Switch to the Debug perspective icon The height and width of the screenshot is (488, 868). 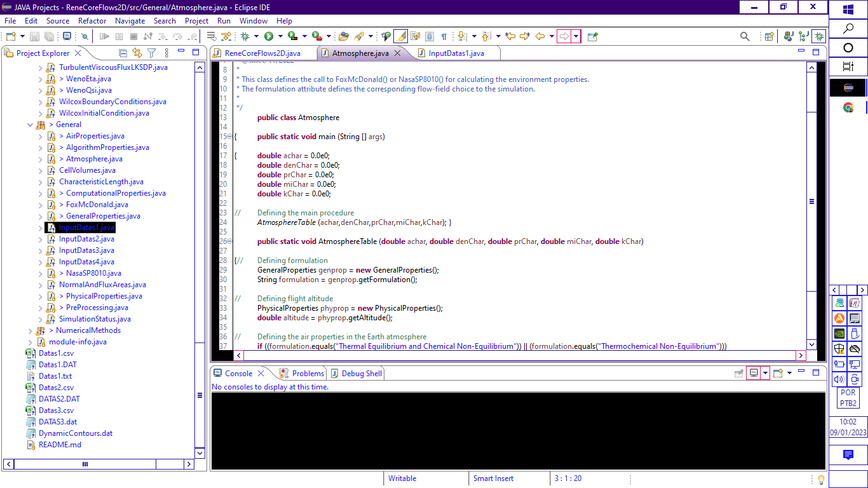(819, 36)
